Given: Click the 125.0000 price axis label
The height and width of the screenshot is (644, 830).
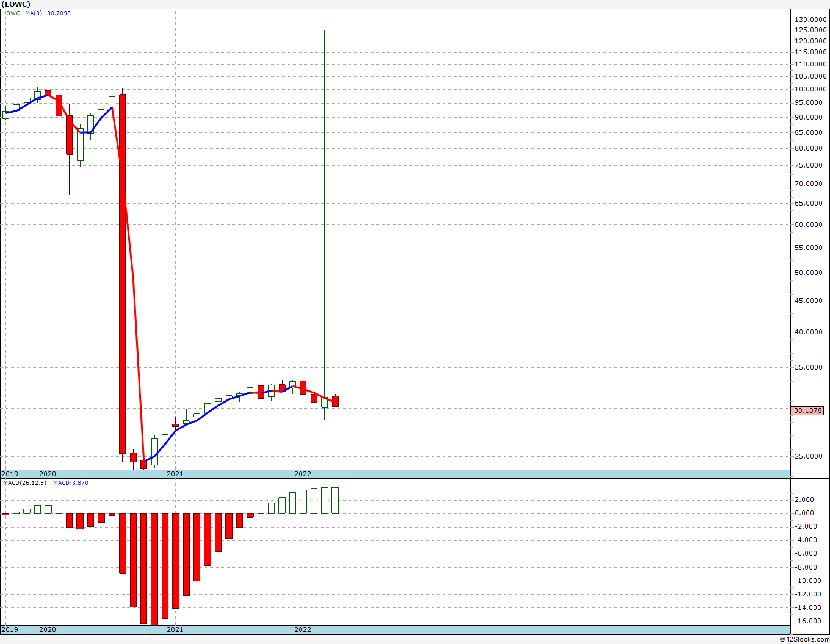Looking at the screenshot, I should point(809,30).
